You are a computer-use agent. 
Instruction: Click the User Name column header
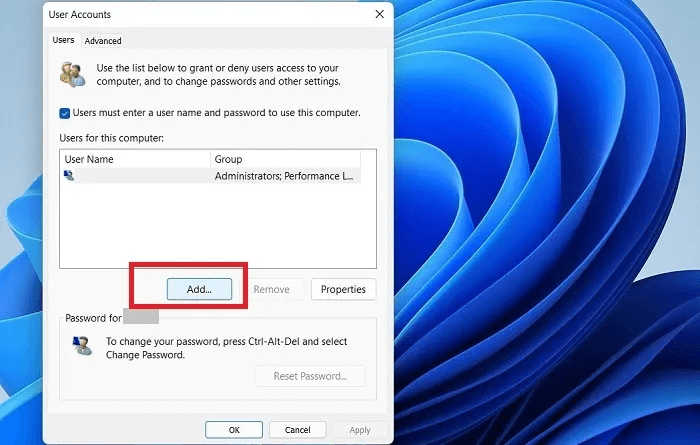click(135, 159)
